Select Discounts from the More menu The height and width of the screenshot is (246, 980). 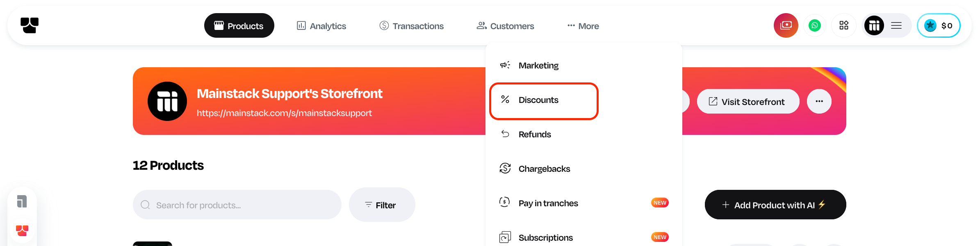[x=538, y=100]
